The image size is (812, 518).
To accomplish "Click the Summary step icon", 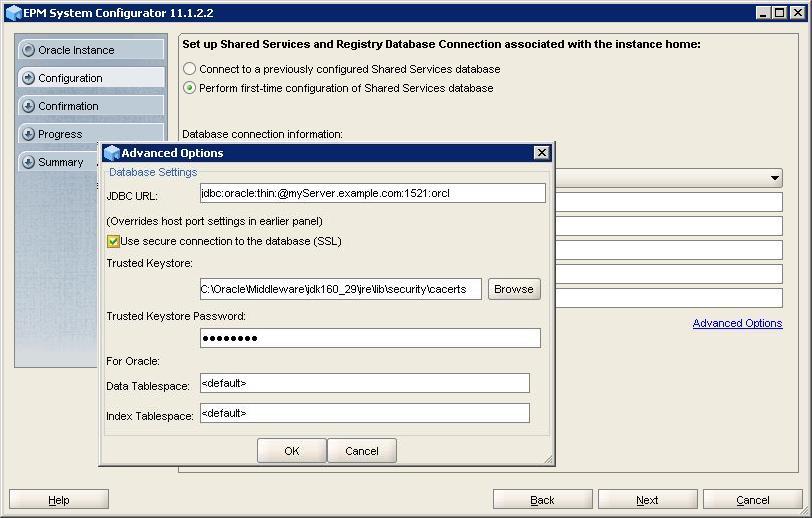I will [29, 162].
